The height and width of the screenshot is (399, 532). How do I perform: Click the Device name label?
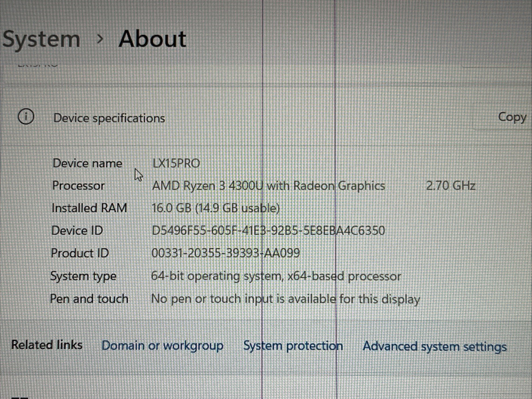[x=88, y=163]
